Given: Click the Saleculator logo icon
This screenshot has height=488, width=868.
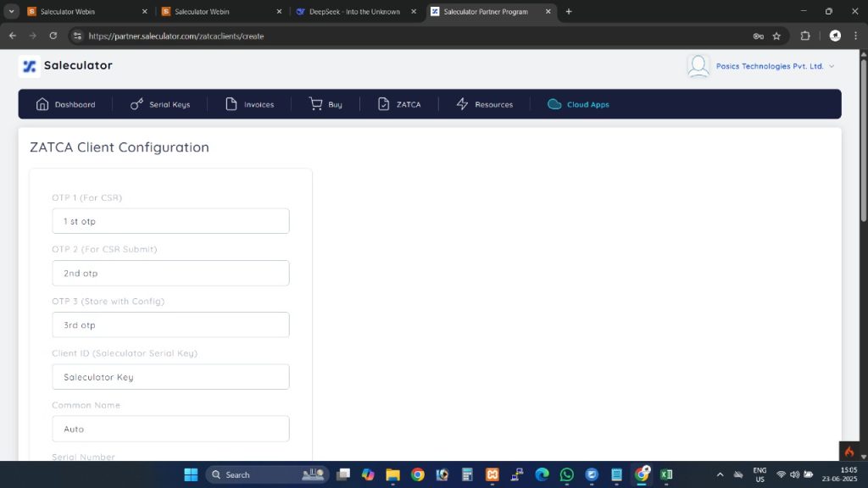Looking at the screenshot, I should (30, 66).
